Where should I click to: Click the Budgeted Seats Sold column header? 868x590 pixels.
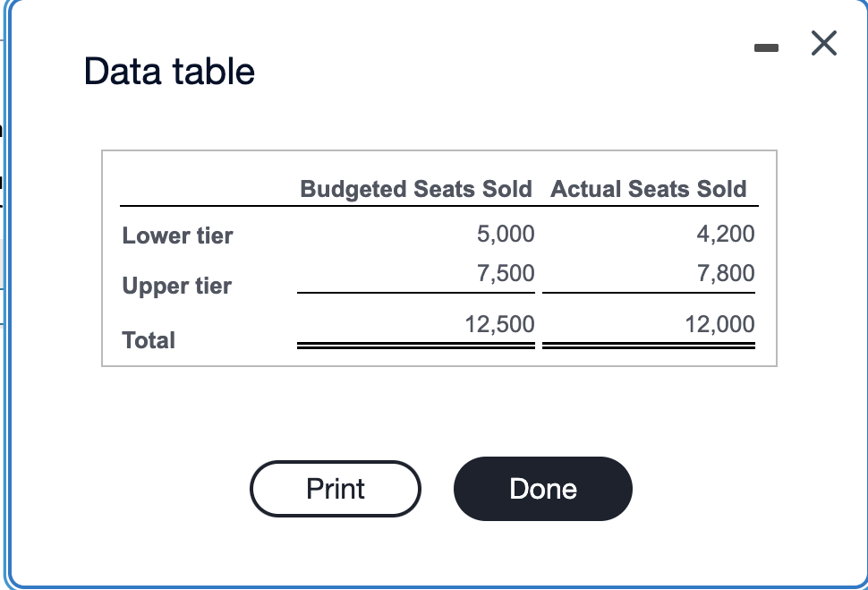pos(417,189)
